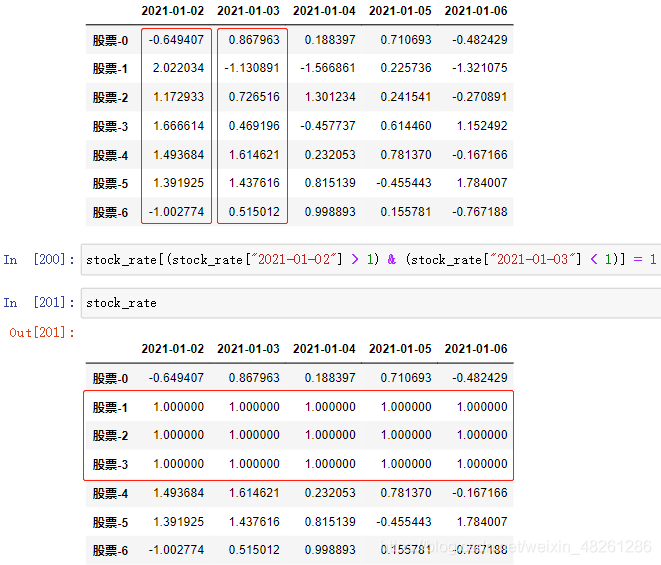Click -1.002774 in Out[201] table
The height and width of the screenshot is (565, 661).
pos(176,550)
